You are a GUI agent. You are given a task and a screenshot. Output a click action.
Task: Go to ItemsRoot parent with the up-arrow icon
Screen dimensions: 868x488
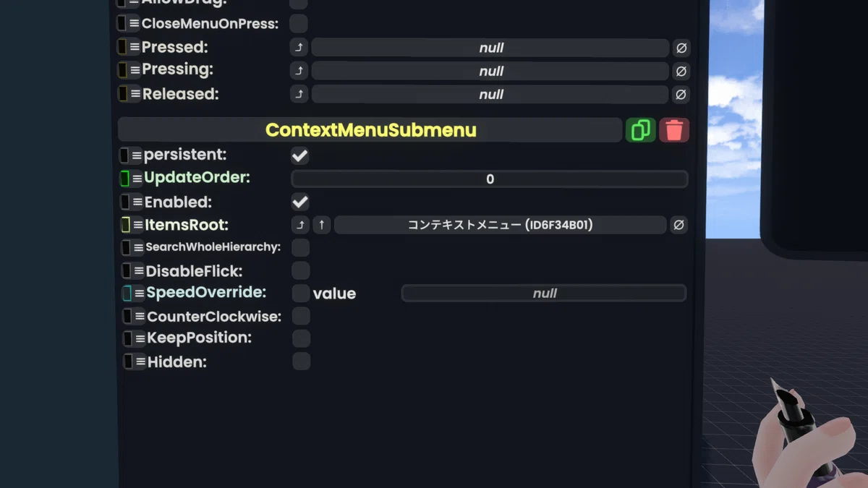(322, 225)
